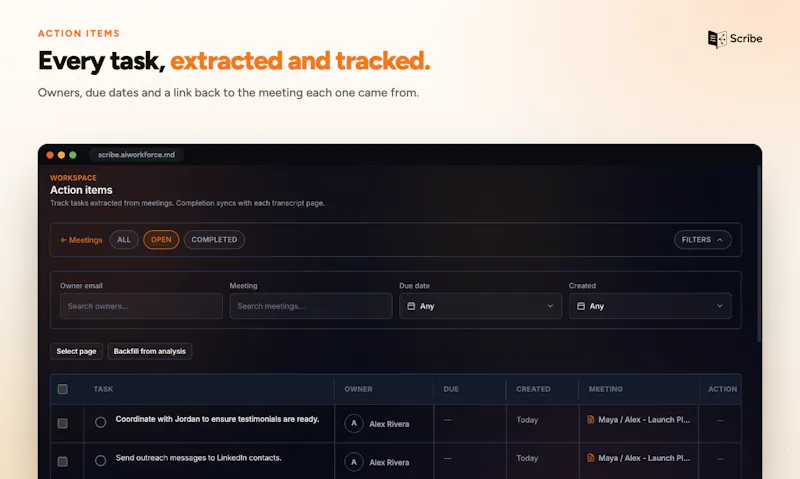Focus the Search meetings input field
The width and height of the screenshot is (800, 479).
click(311, 306)
